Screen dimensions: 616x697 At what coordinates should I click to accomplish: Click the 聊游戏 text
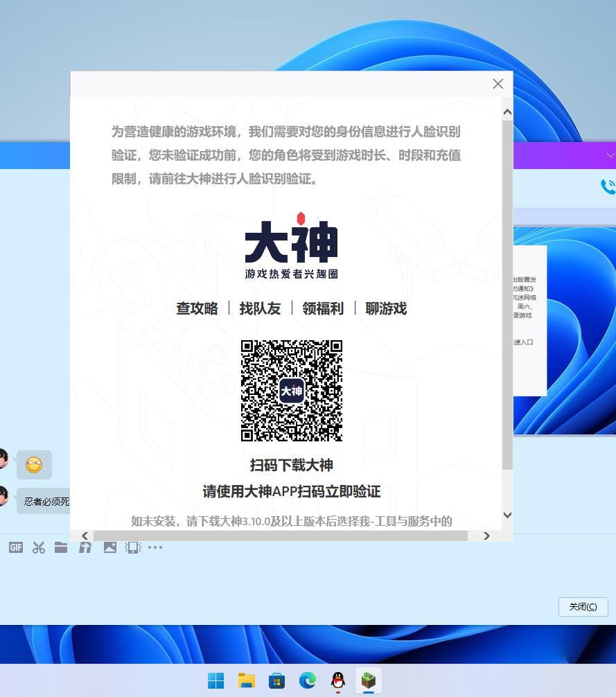(x=386, y=308)
